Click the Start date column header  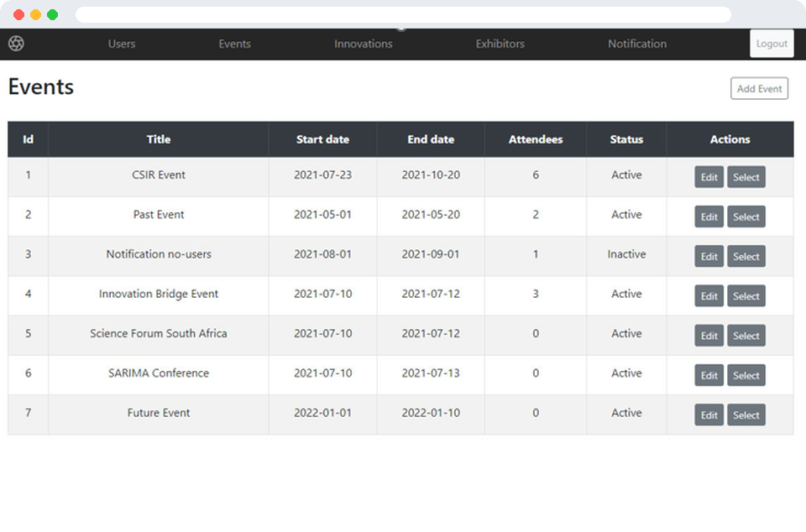click(x=322, y=139)
